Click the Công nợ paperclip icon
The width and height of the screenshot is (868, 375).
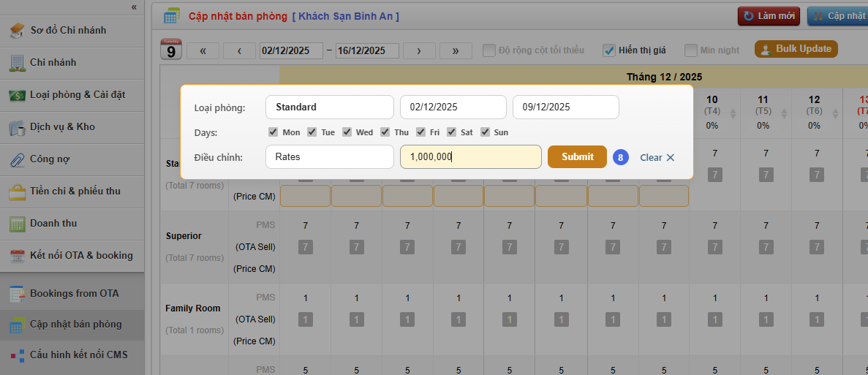click(18, 159)
